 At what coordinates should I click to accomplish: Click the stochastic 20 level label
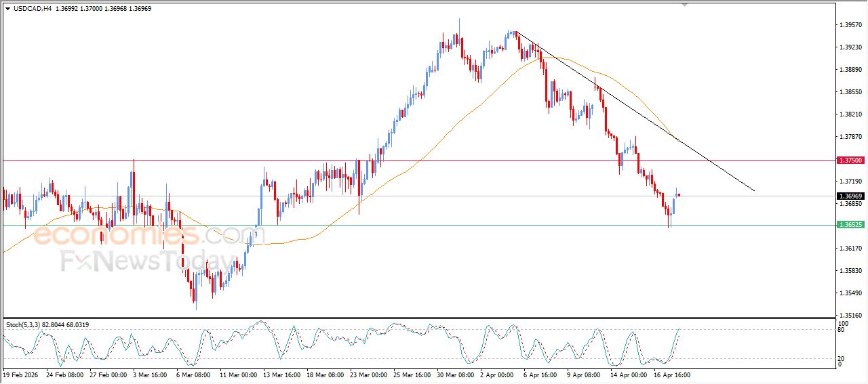point(840,358)
